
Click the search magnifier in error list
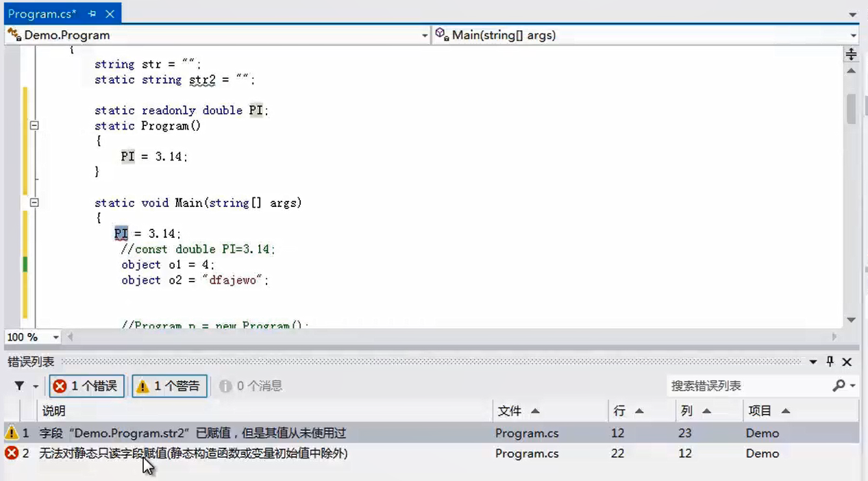(x=839, y=386)
